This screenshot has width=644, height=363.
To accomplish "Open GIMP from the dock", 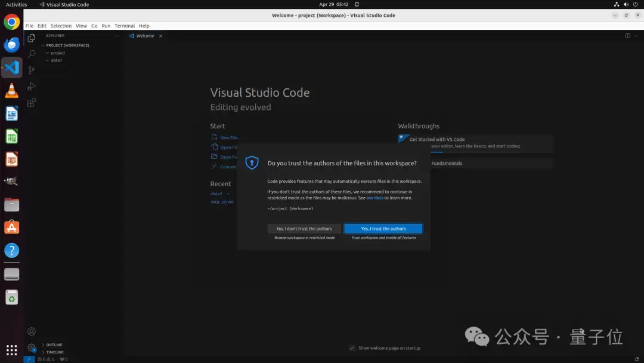I will (11, 181).
